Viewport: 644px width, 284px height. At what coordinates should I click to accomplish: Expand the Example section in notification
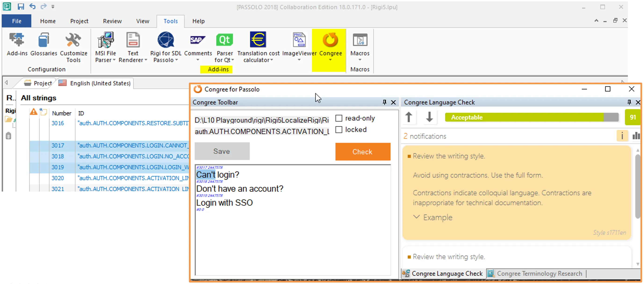[x=433, y=217]
